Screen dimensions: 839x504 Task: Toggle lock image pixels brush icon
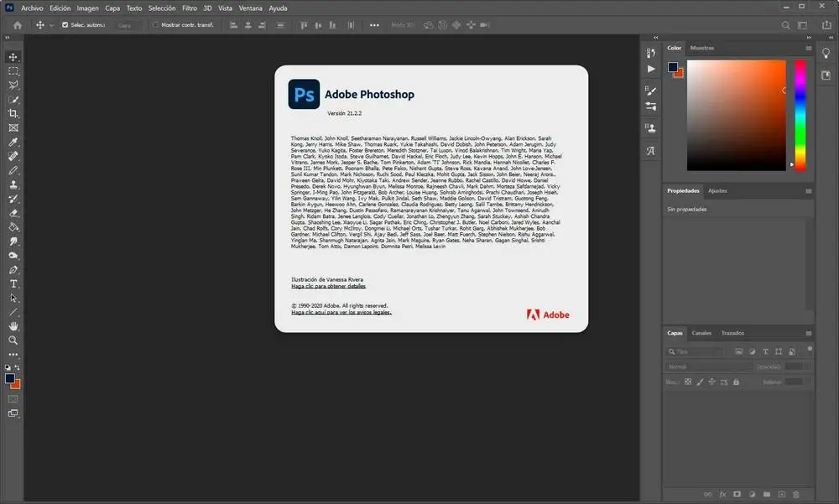tap(700, 382)
